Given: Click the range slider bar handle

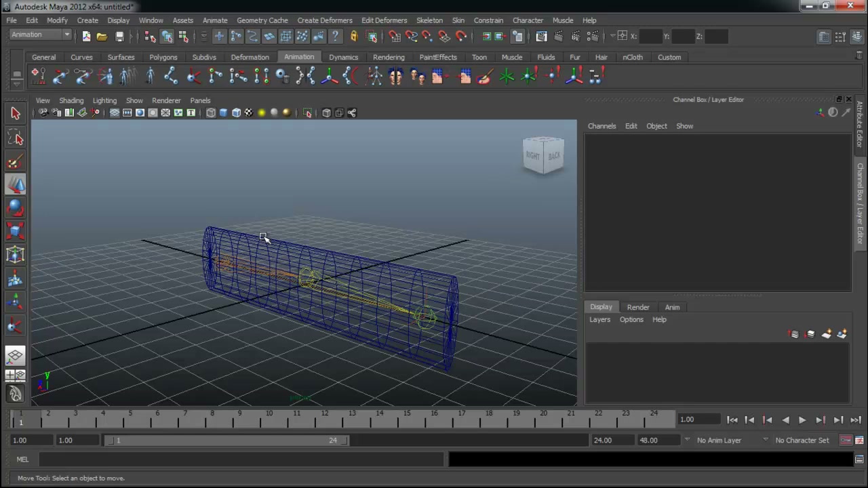Looking at the screenshot, I should 227,441.
